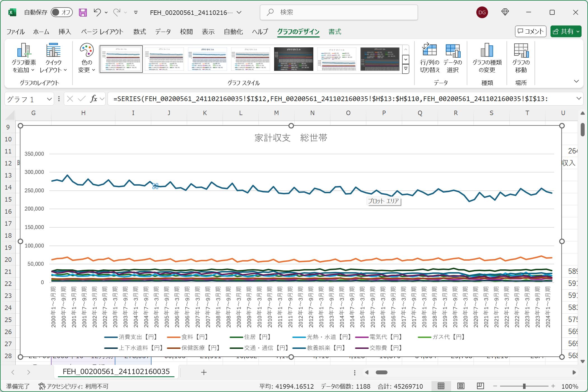
Task: Click グラフの種類の変更 button
Action: pyautogui.click(x=487, y=58)
